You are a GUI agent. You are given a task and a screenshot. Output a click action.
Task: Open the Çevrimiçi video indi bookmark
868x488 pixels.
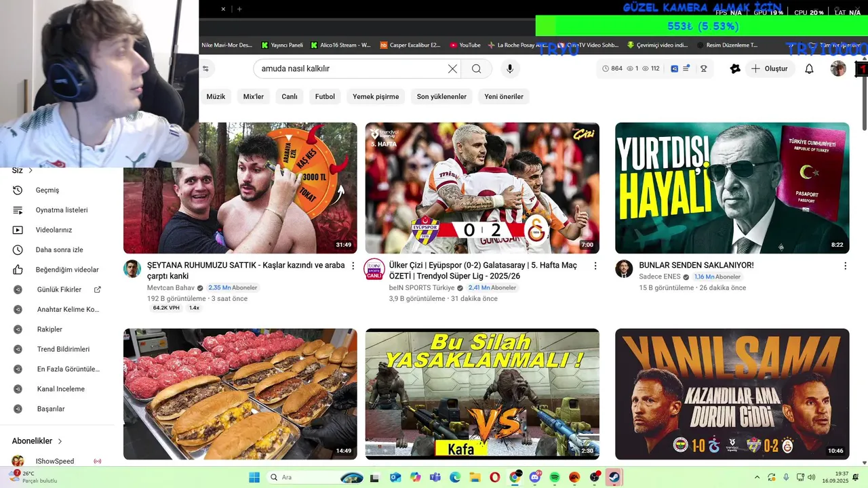(657, 45)
